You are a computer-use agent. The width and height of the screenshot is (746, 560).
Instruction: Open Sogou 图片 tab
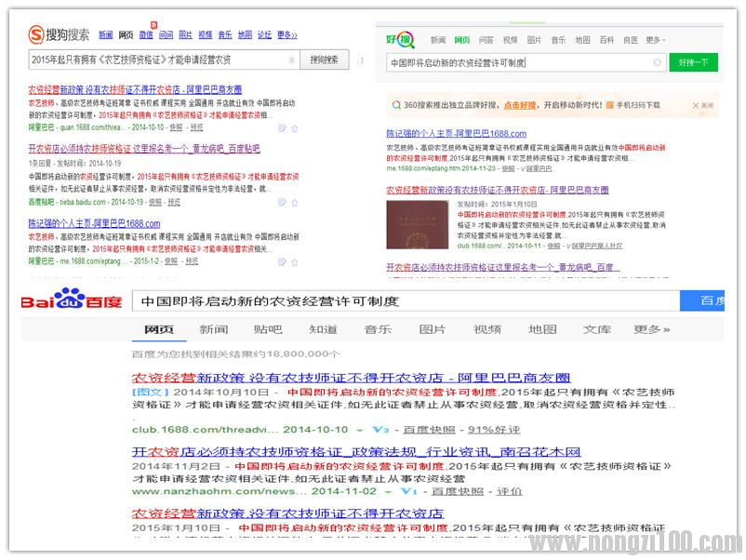(185, 34)
